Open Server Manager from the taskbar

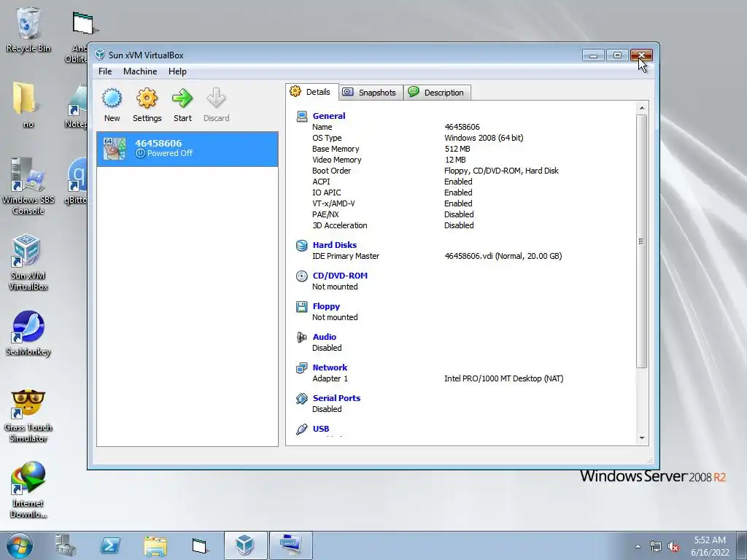pos(65,545)
